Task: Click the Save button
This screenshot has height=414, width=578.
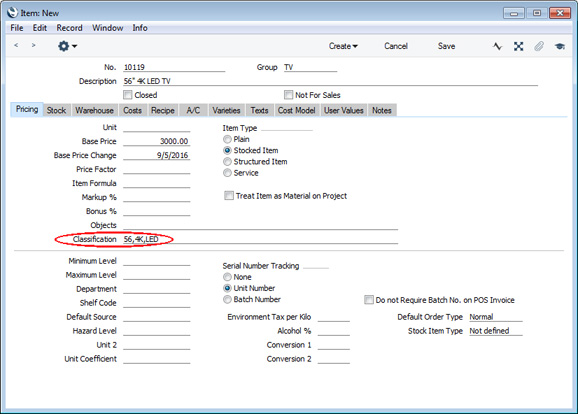Action: [446, 46]
